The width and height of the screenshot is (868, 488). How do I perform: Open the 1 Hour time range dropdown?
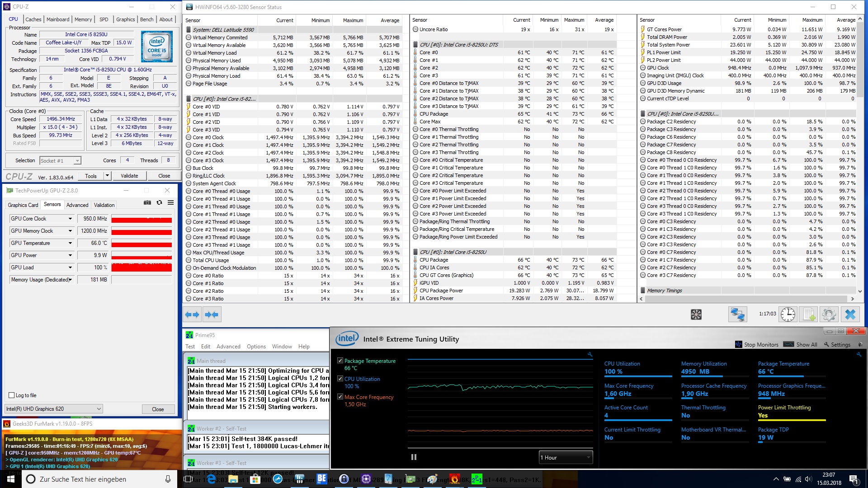(x=566, y=457)
